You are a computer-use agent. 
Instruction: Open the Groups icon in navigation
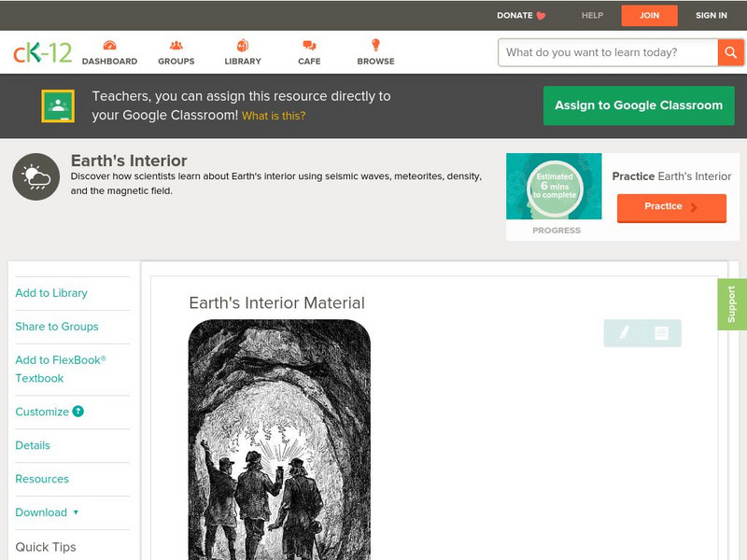(176, 46)
